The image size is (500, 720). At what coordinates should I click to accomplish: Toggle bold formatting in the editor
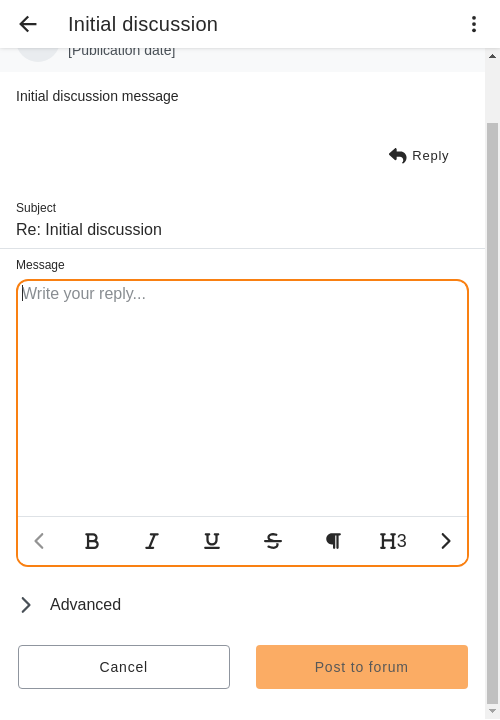coord(92,541)
